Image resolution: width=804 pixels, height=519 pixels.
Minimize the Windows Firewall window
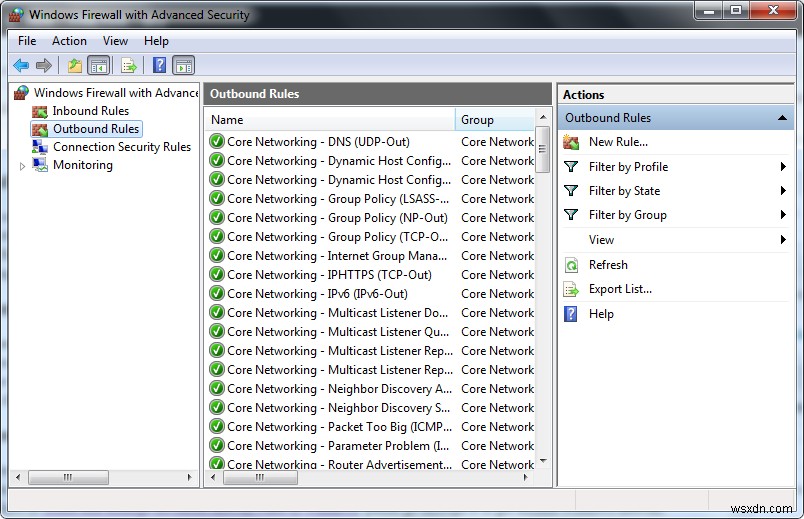(709, 10)
